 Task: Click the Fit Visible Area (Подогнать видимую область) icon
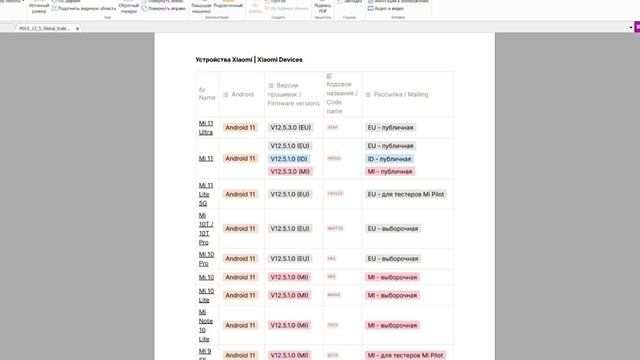54,9
